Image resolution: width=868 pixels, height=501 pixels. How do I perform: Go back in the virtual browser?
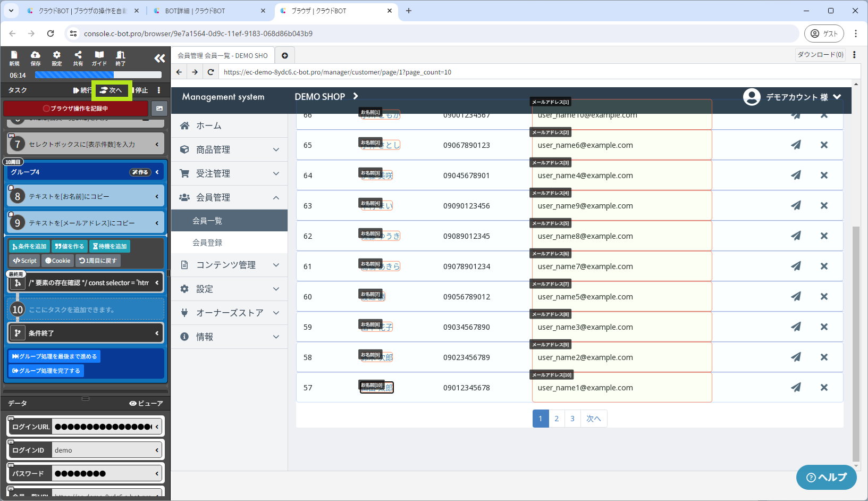(179, 72)
